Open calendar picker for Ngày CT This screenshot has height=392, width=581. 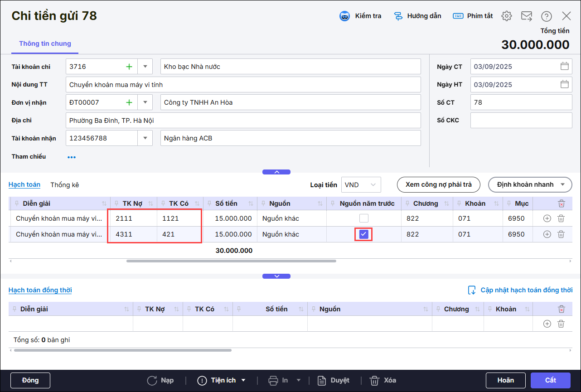(564, 66)
